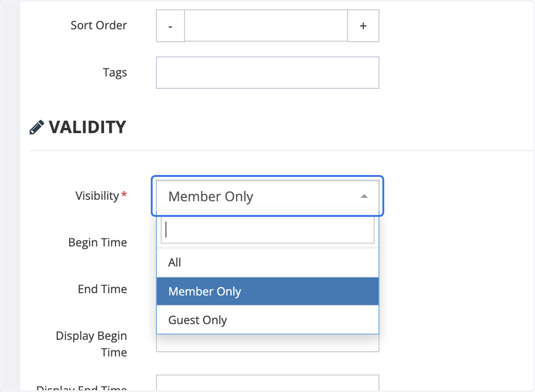Click the Display Begin Time label
Viewport: 535px width, 392px height.
point(91,344)
